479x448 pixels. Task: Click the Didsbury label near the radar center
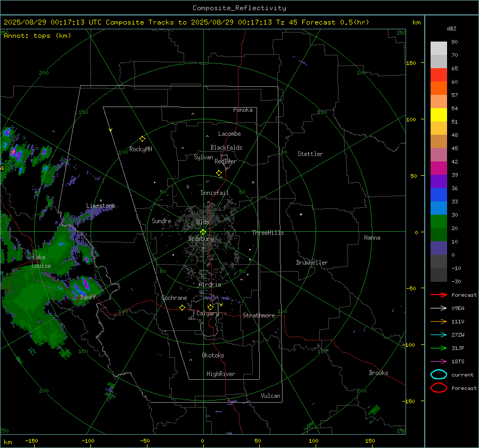(x=201, y=239)
